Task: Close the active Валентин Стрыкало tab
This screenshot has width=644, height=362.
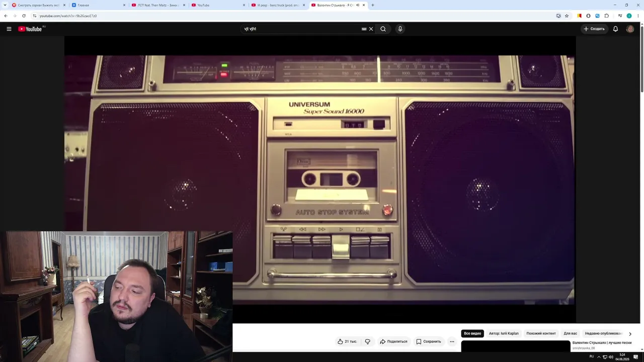Action: click(364, 5)
